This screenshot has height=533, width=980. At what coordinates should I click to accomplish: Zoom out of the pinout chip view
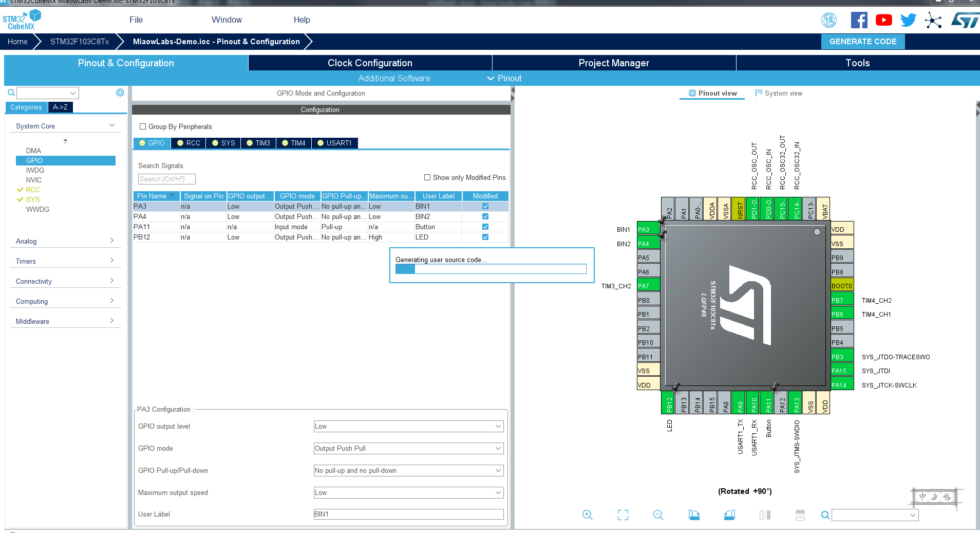click(x=658, y=514)
